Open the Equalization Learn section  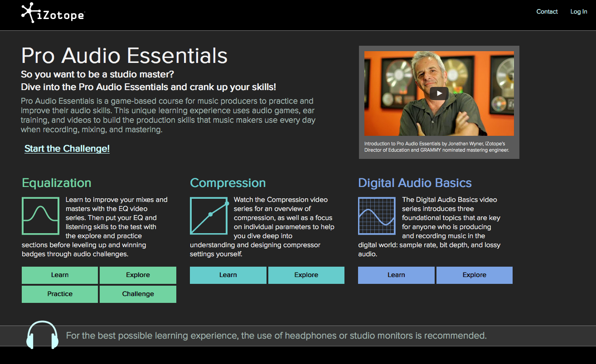[x=60, y=275]
